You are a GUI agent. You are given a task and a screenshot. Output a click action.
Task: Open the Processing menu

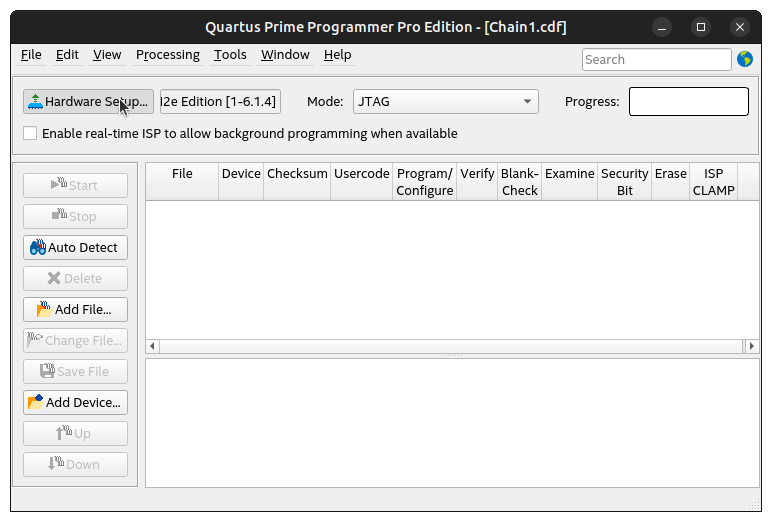point(167,55)
